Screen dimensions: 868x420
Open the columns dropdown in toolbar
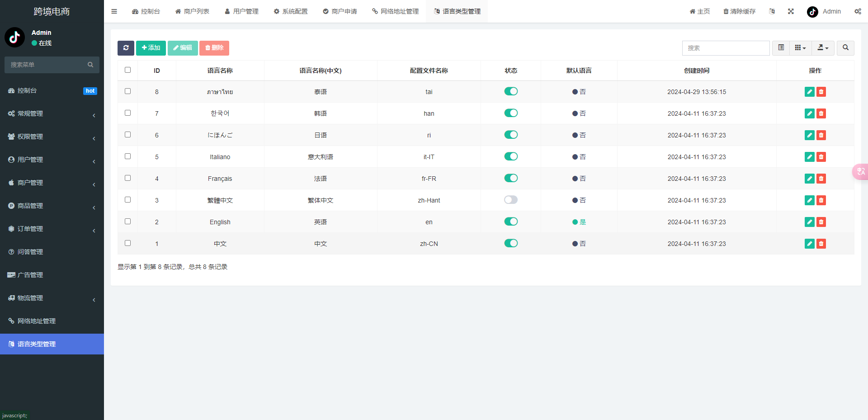click(x=800, y=48)
